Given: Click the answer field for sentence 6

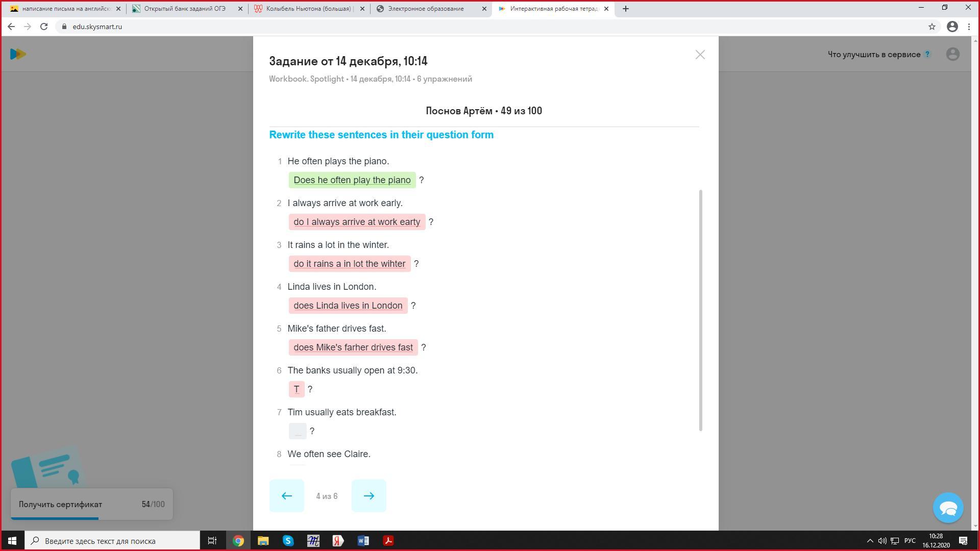Looking at the screenshot, I should pos(297,389).
